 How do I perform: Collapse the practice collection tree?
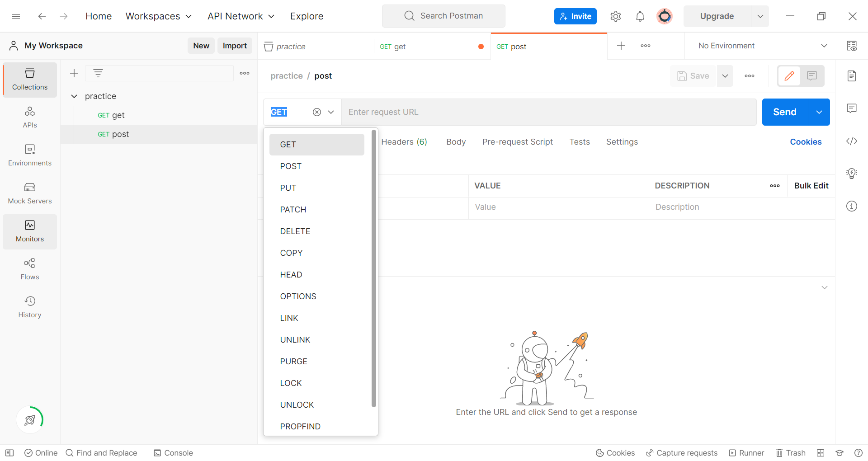74,96
